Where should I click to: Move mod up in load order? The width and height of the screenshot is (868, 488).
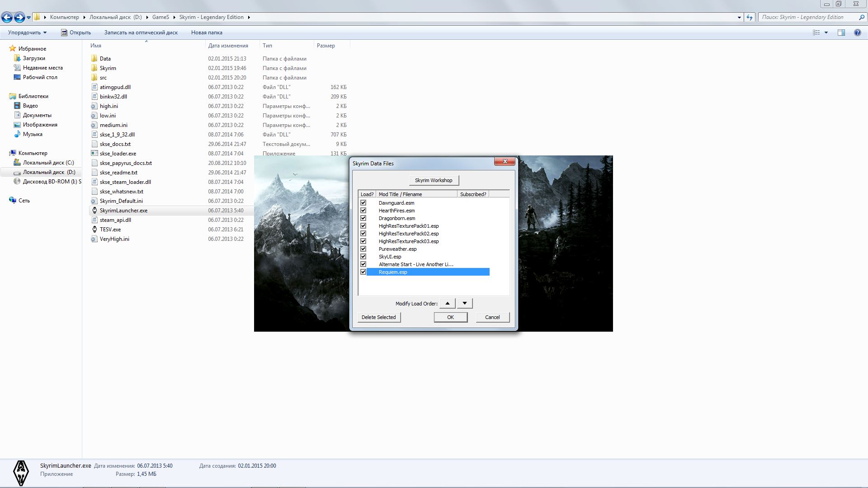click(x=448, y=303)
